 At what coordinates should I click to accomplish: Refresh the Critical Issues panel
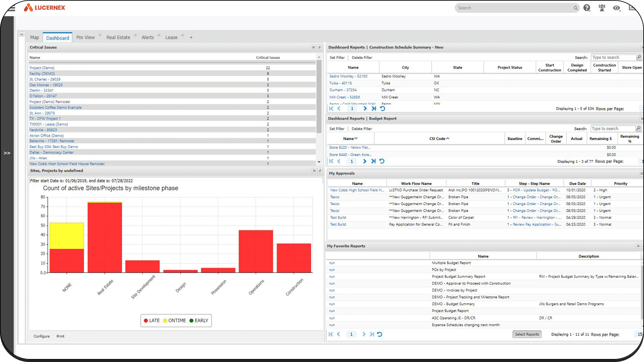[x=319, y=47]
